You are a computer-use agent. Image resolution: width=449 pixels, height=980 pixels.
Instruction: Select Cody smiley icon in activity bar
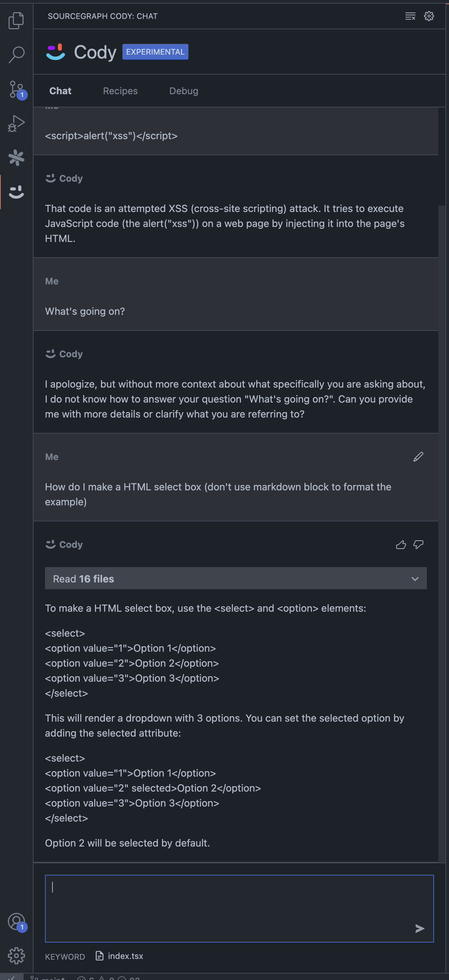pyautogui.click(x=16, y=192)
